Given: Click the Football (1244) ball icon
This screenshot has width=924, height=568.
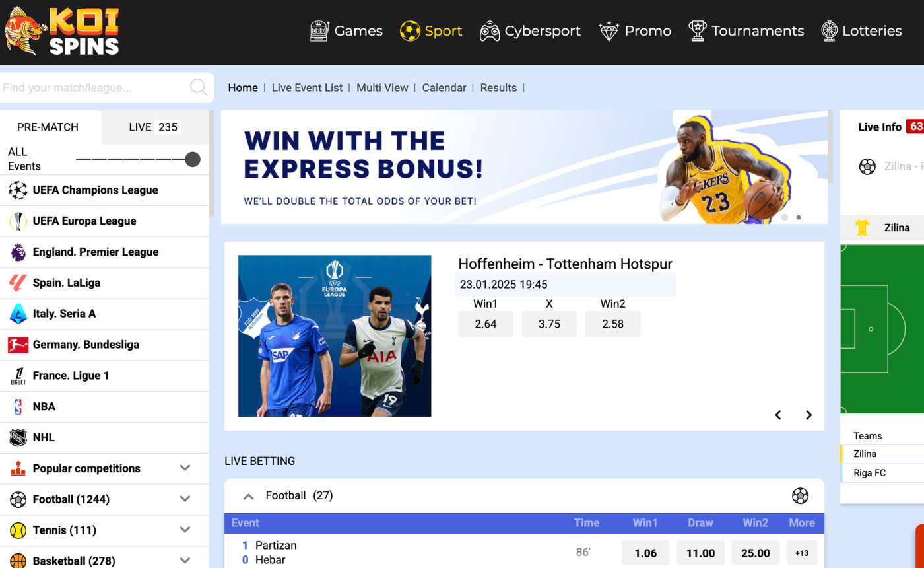Looking at the screenshot, I should tap(18, 499).
